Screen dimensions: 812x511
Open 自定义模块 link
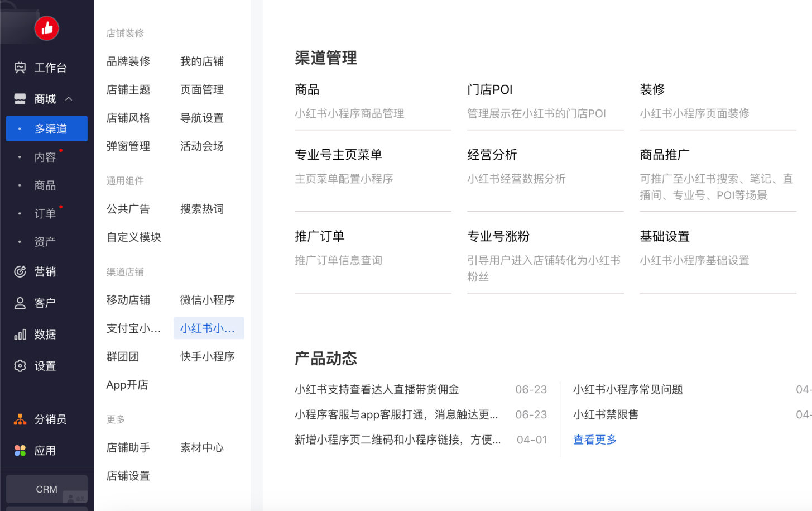pyautogui.click(x=134, y=237)
